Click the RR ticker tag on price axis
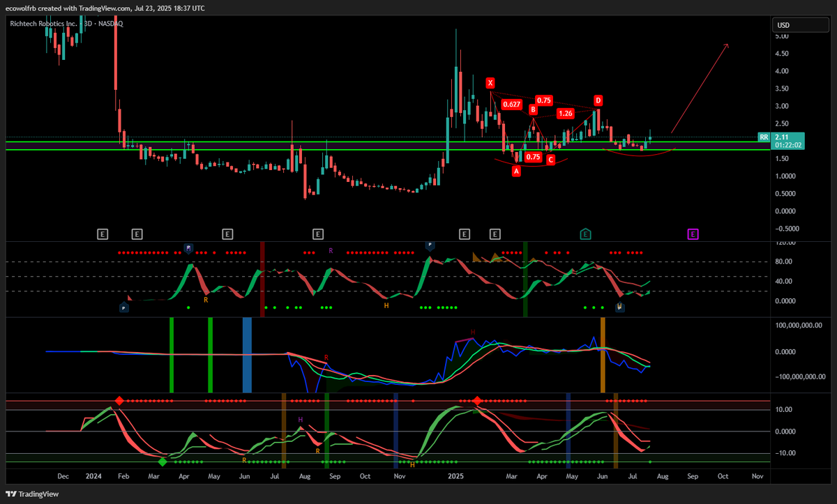 763,137
